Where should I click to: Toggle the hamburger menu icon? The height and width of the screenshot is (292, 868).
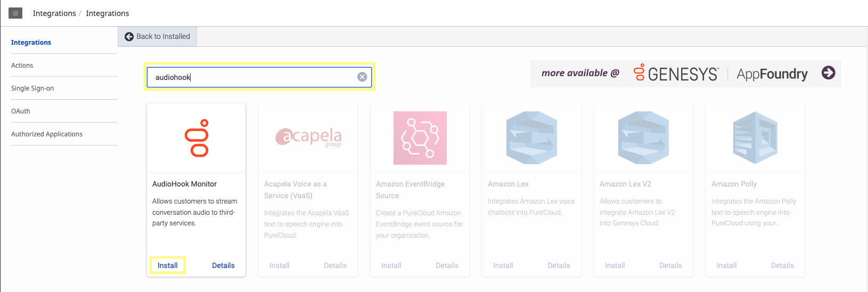click(15, 13)
